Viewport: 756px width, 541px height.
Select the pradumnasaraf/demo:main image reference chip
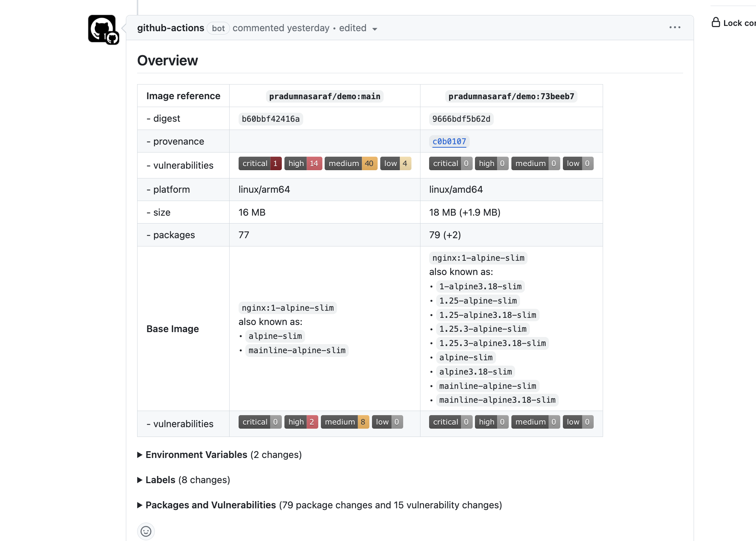[x=325, y=96]
